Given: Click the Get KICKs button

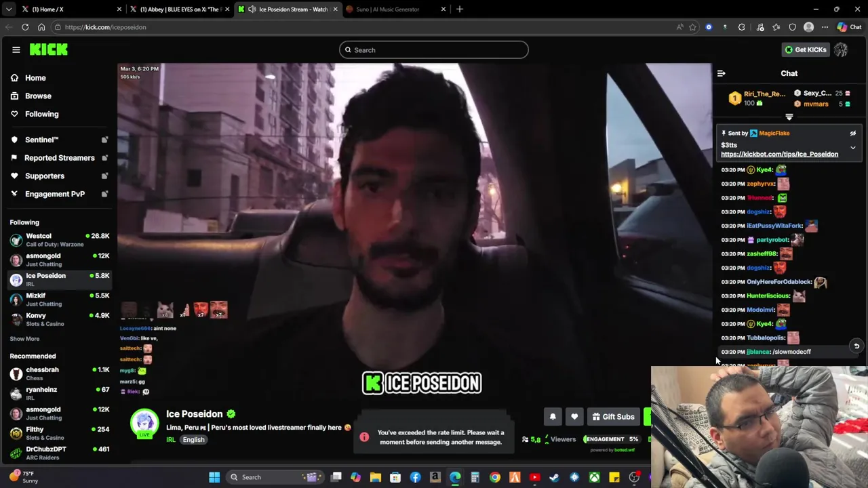Looking at the screenshot, I should click(x=805, y=50).
